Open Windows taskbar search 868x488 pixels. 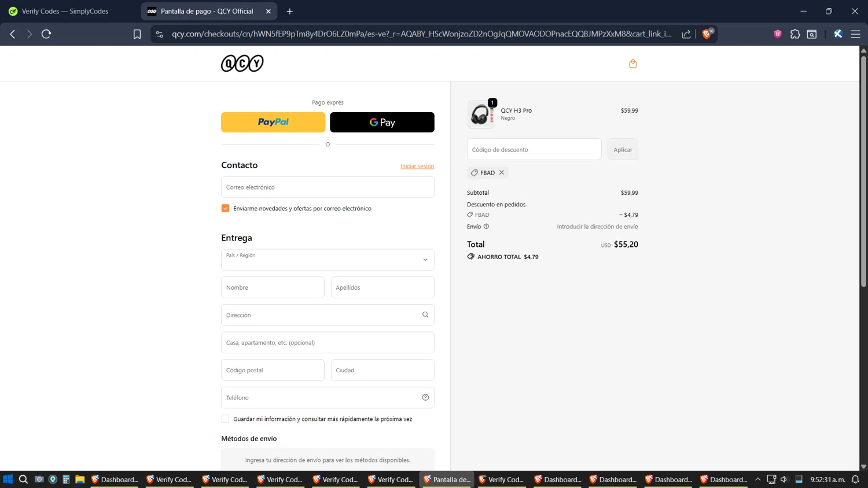pos(23,479)
